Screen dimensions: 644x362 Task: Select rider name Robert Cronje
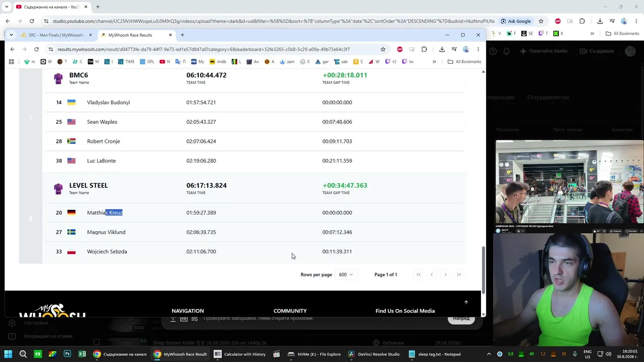[x=103, y=141]
